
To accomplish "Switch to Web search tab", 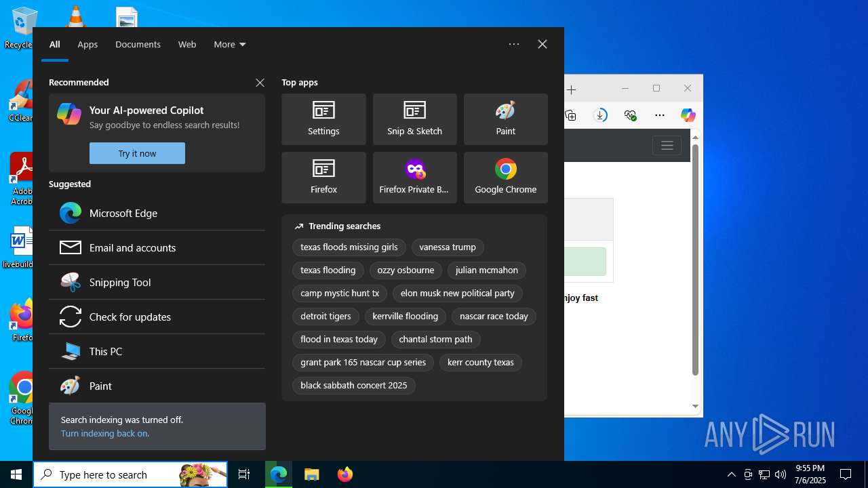I will 187,44.
